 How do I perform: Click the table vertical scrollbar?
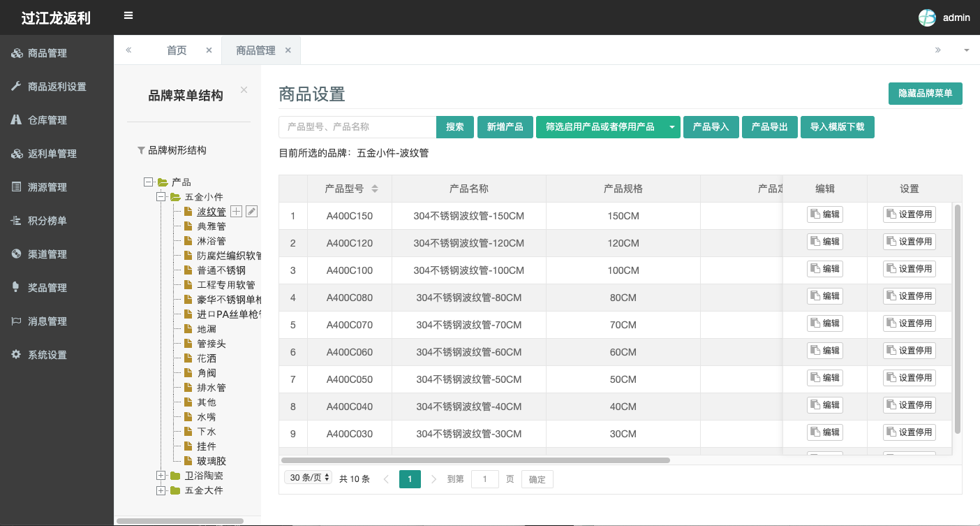(958, 319)
